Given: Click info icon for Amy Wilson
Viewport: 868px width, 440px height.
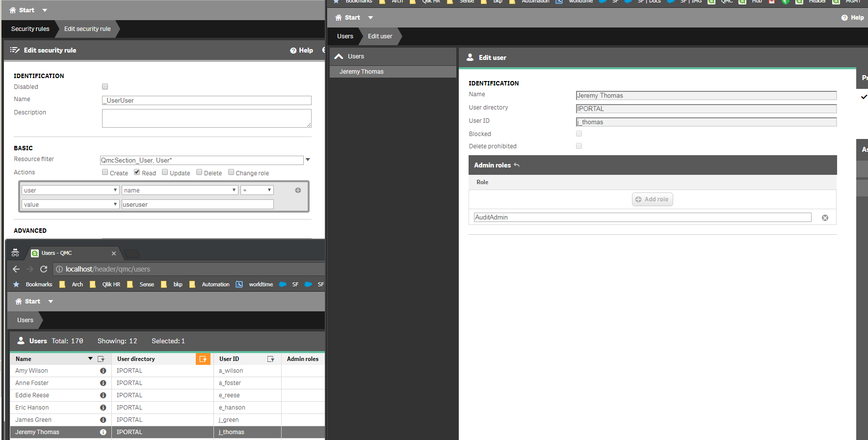Looking at the screenshot, I should pos(103,371).
